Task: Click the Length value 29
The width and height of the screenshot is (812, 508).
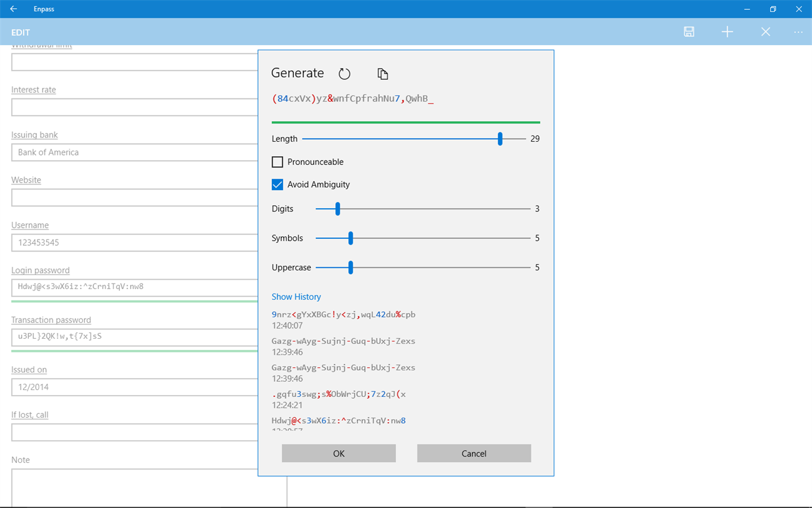Action: coord(535,139)
